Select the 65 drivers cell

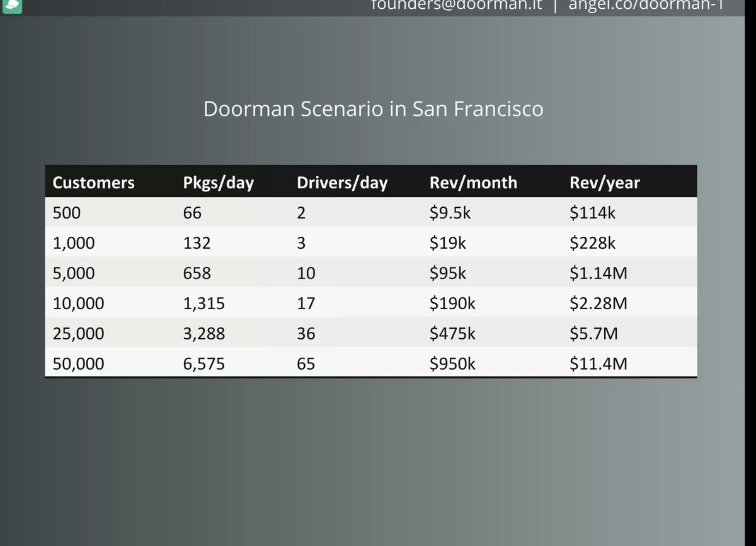[x=306, y=364]
